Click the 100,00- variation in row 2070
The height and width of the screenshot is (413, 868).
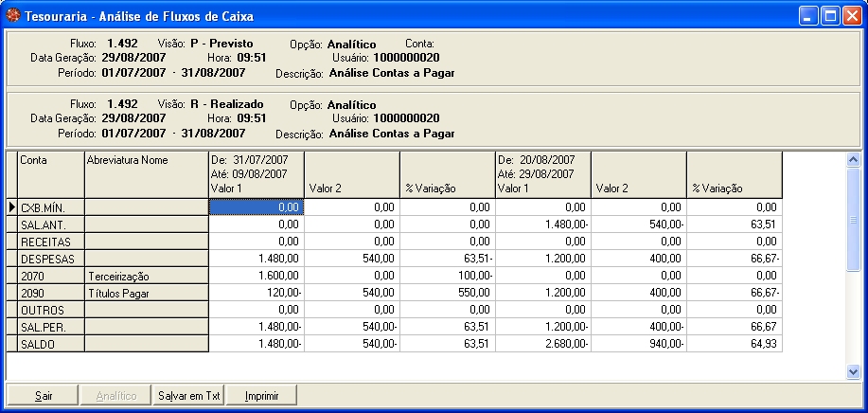click(448, 277)
